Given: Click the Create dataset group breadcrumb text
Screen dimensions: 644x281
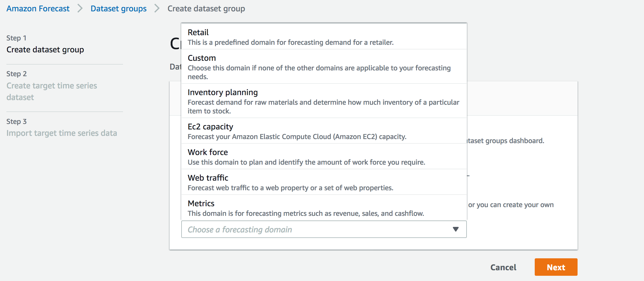Looking at the screenshot, I should (x=206, y=9).
